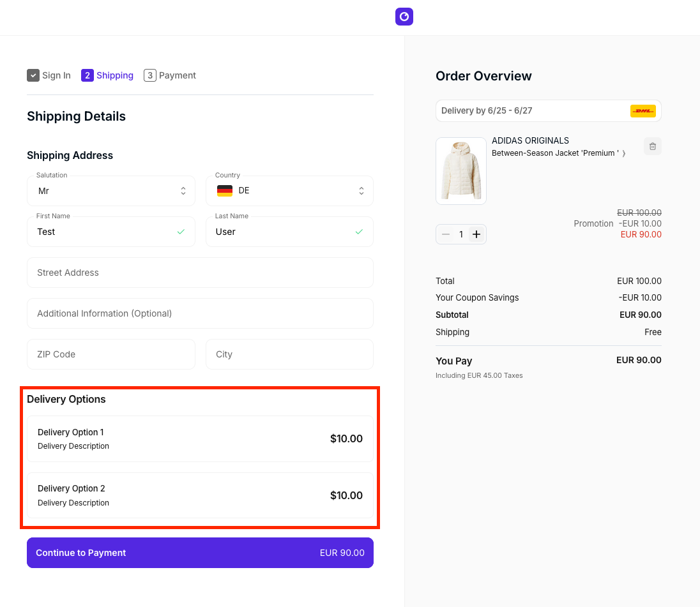Screen dimensions: 700x607
Task: Expand the Country selector
Action: click(289, 191)
